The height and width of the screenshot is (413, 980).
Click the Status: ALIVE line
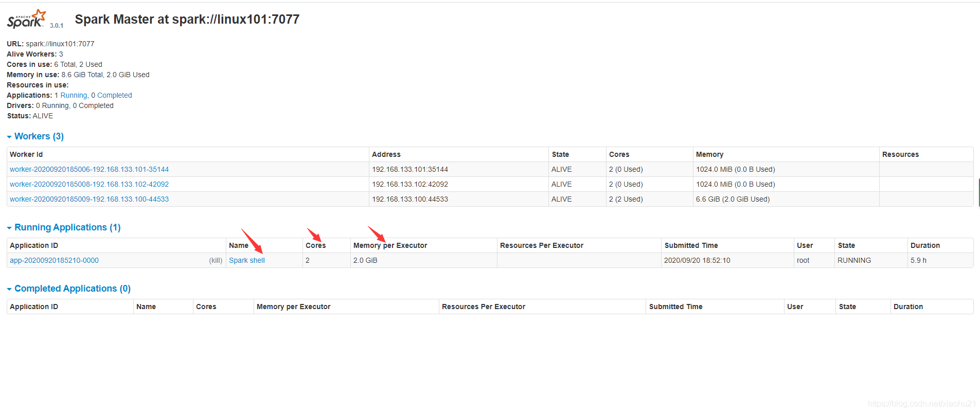point(30,116)
